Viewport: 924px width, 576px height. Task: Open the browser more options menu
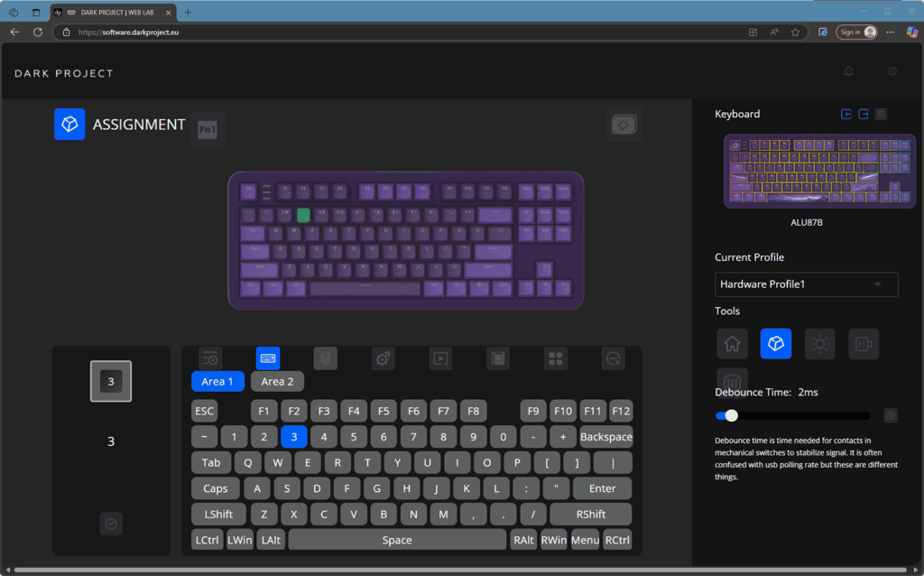tap(890, 33)
